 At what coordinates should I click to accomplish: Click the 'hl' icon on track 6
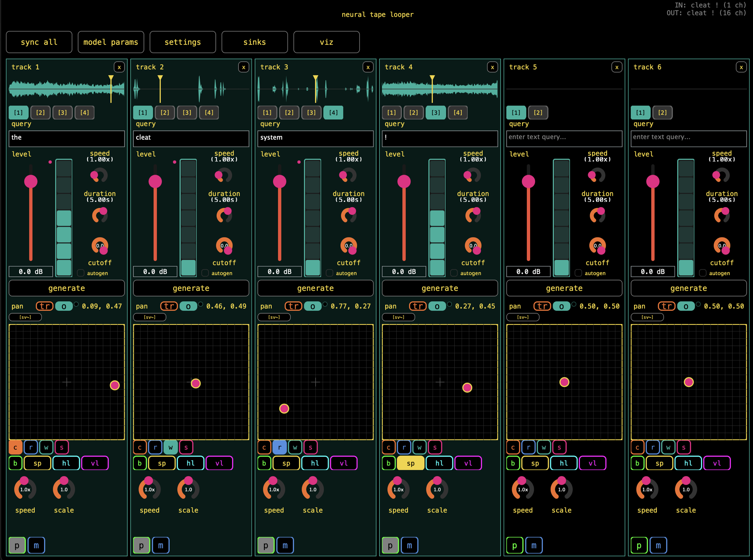[688, 463]
